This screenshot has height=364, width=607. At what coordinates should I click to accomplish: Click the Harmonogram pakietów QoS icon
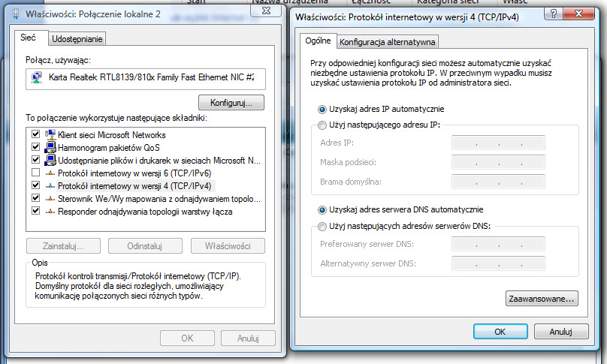click(x=50, y=147)
